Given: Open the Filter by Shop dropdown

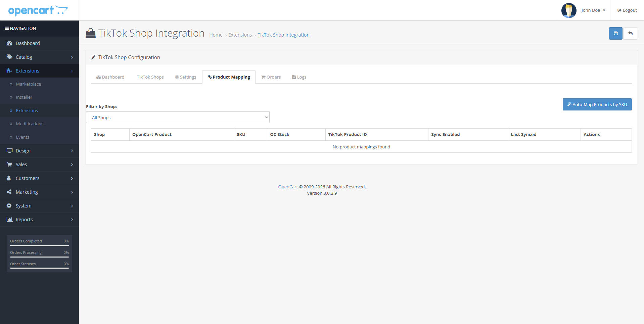Looking at the screenshot, I should click(178, 118).
